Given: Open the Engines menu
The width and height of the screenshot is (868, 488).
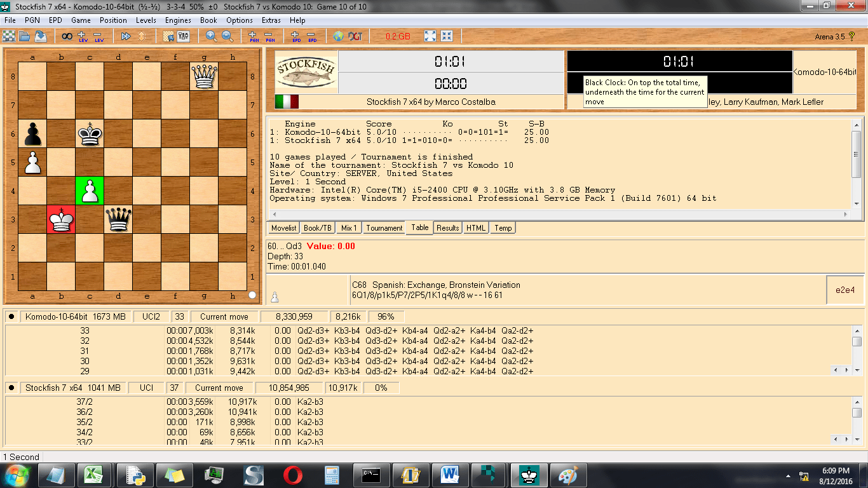Looking at the screenshot, I should point(178,20).
